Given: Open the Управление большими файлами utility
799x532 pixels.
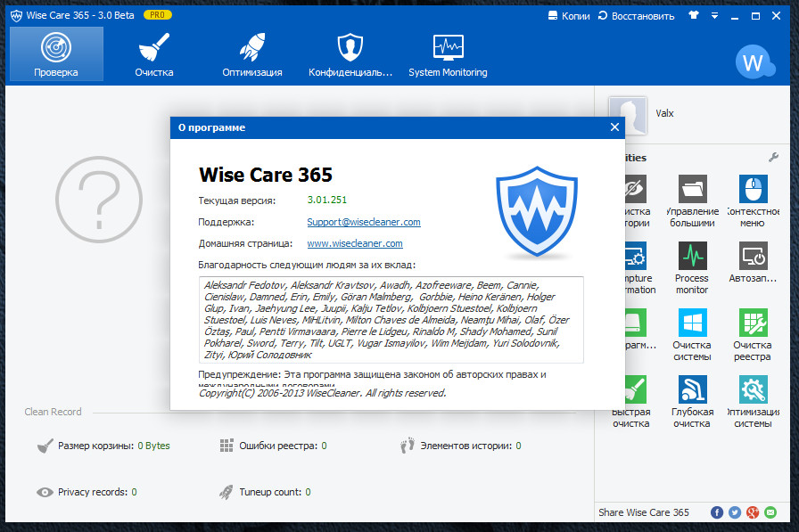Looking at the screenshot, I should point(692,201).
